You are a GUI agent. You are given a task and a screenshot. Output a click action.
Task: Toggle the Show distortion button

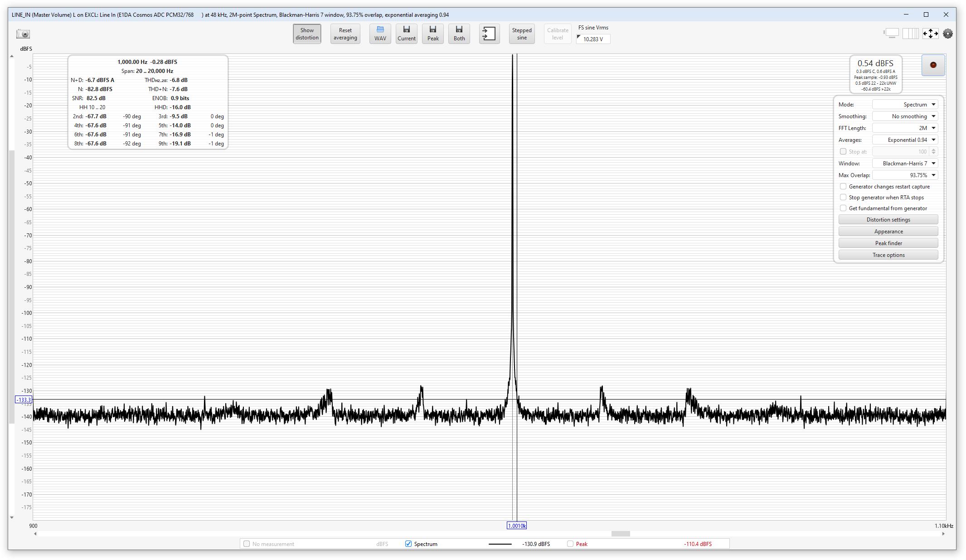[x=307, y=34]
